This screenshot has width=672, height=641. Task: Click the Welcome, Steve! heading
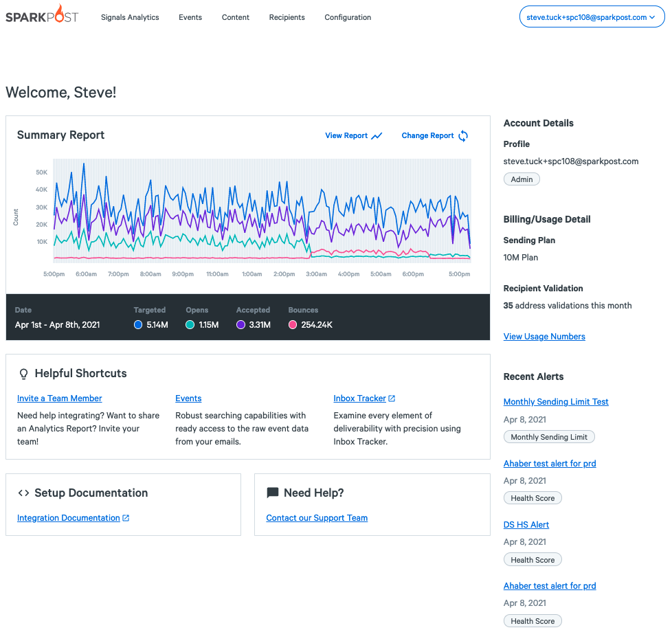tap(61, 92)
